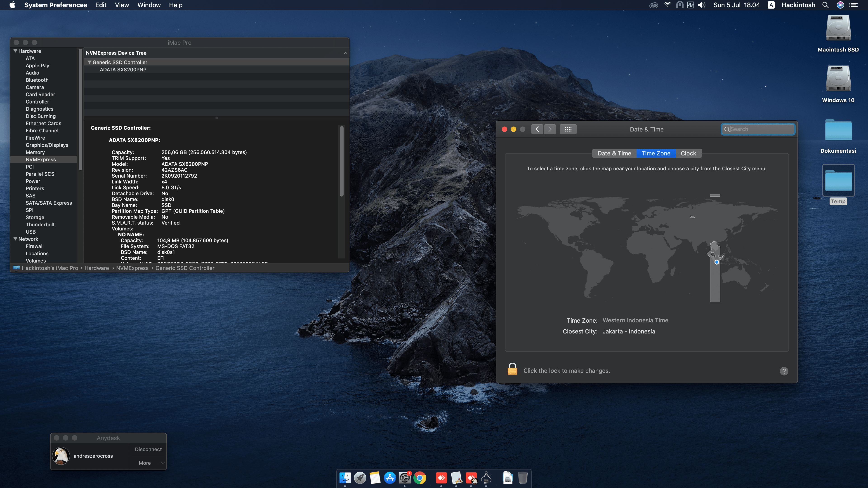This screenshot has width=868, height=488.
Task: Switch to the Date & Time tab
Action: pyautogui.click(x=614, y=153)
